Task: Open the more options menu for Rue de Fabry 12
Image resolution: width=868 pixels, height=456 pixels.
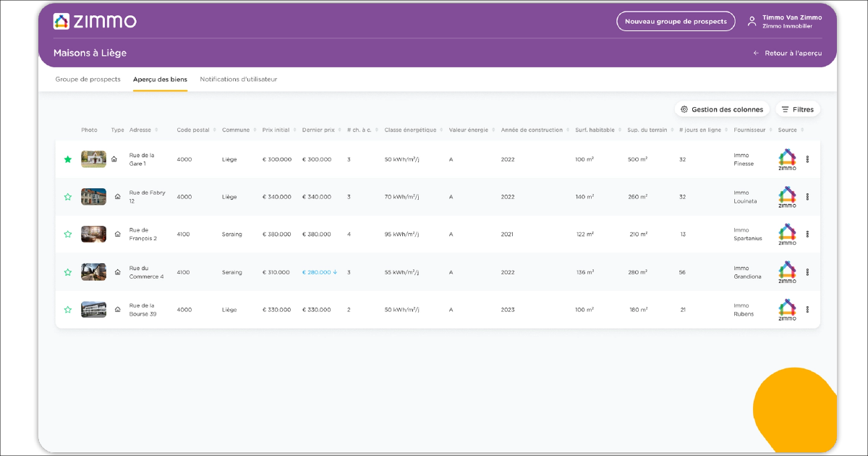Action: [807, 197]
